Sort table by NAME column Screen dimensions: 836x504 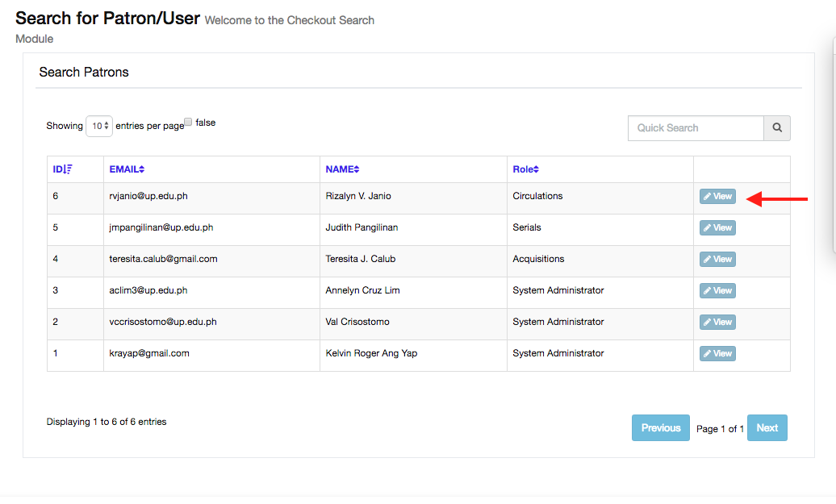click(342, 169)
